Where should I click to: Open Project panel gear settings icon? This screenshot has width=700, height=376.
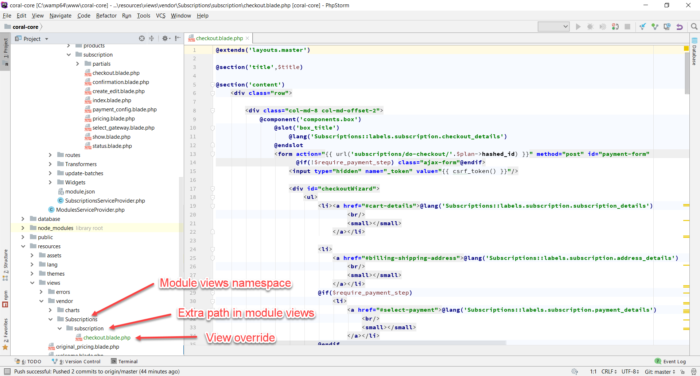tap(165, 38)
